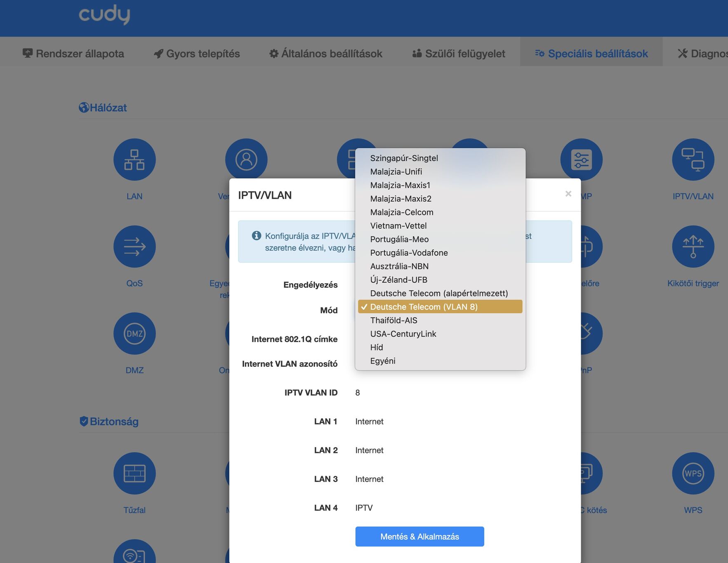Screen dimensions: 728x563
Task: Click LAN 1 Internet value
Action: pyautogui.click(x=369, y=422)
